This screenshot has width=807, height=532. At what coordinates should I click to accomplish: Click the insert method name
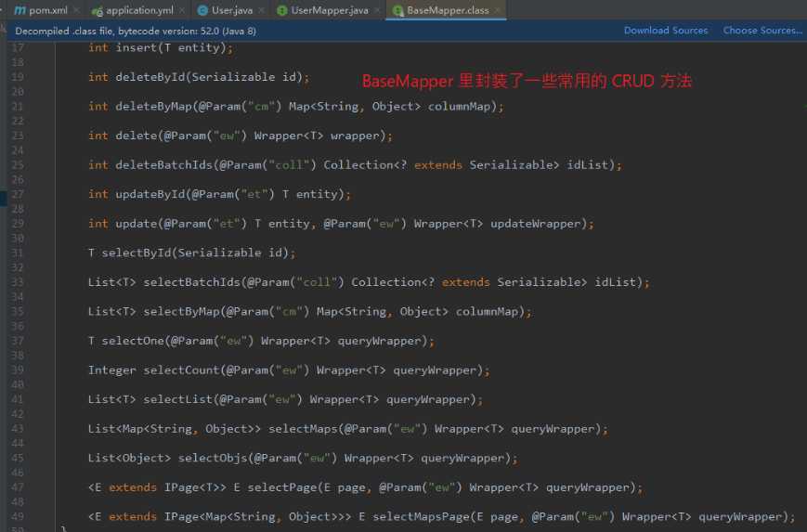(137, 47)
